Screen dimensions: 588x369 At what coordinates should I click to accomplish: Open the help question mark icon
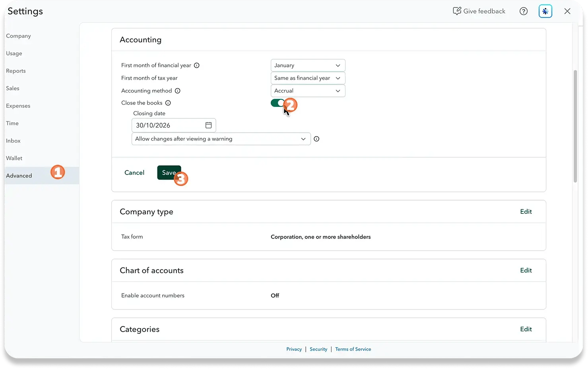pos(524,11)
